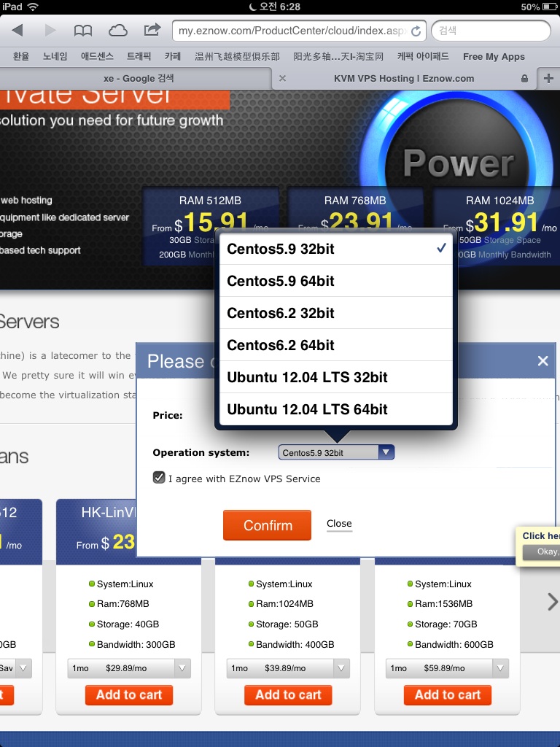Click the orange Confirm button
This screenshot has width=560, height=747.
pos(267,525)
